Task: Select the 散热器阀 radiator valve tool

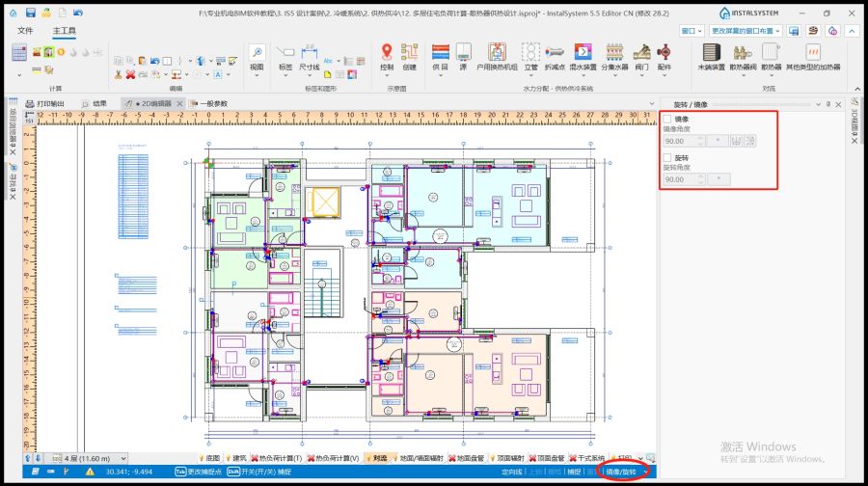Action: click(x=743, y=57)
